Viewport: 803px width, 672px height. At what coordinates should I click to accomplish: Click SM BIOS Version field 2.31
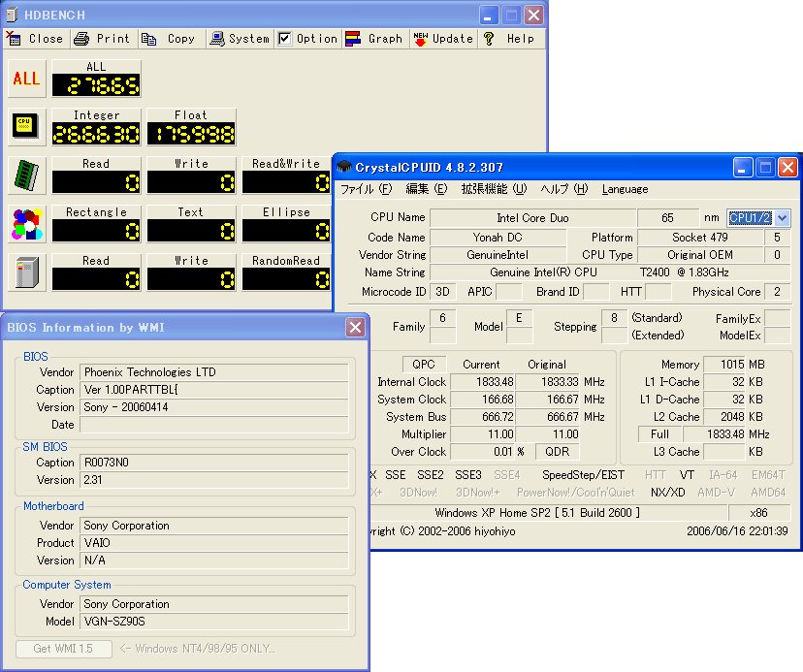pos(214,479)
